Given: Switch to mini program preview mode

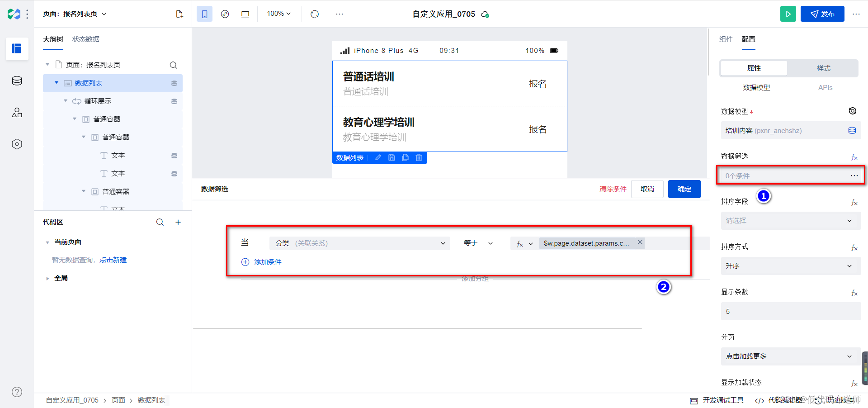Looking at the screenshot, I should coord(225,14).
